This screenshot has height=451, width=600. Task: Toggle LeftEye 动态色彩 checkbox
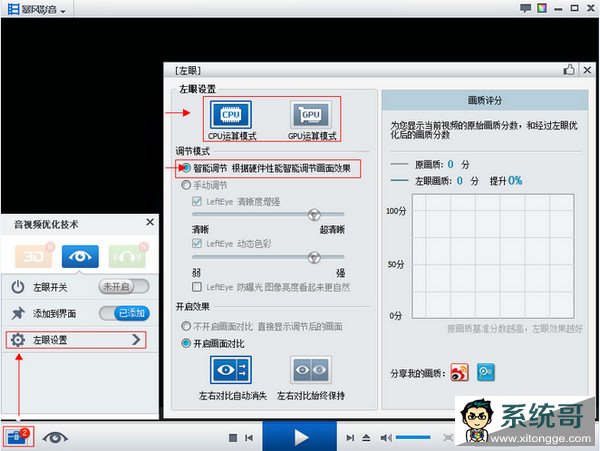197,243
